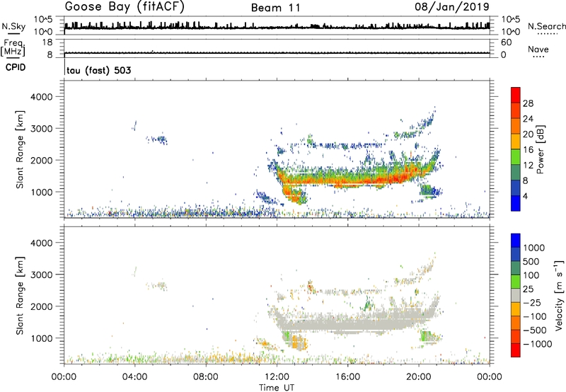The width and height of the screenshot is (566, 392).
Task: Click the 'Nave' legend label
Action: tap(538, 49)
